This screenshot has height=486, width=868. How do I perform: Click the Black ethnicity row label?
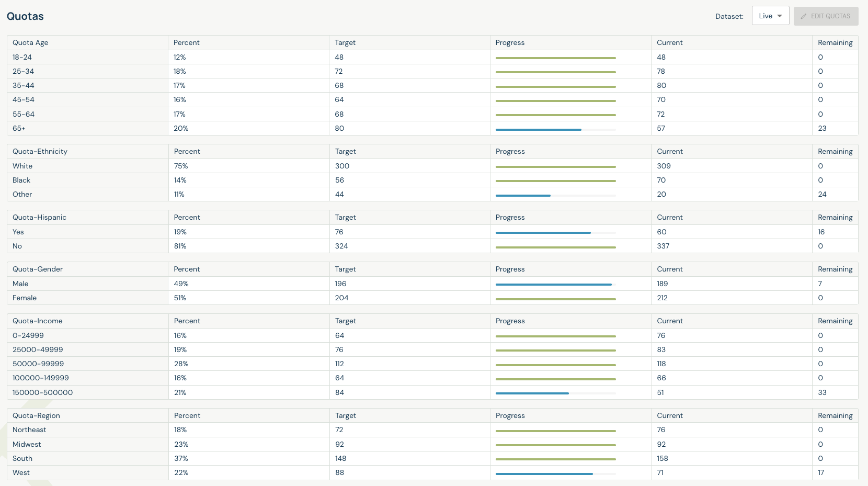(x=21, y=180)
